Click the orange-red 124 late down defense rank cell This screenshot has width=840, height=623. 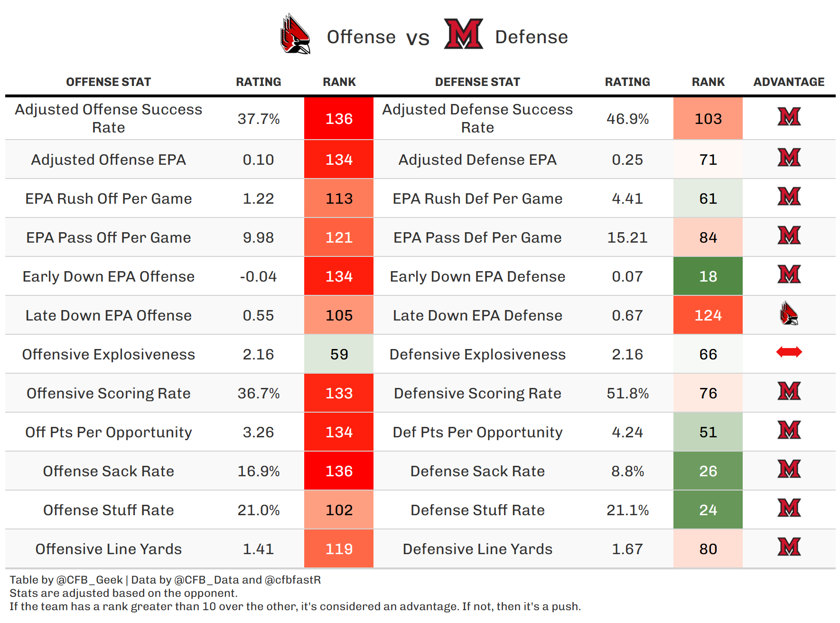pyautogui.click(x=708, y=315)
